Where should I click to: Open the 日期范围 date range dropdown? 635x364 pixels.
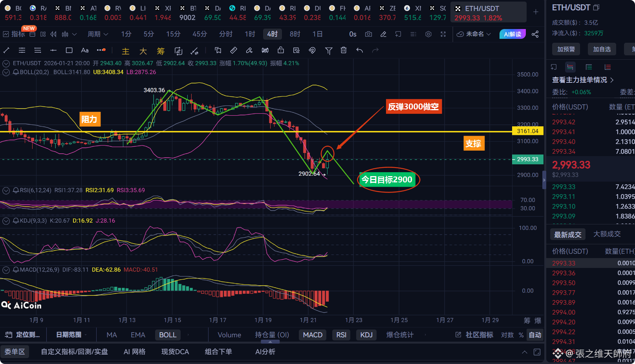pyautogui.click(x=71, y=335)
